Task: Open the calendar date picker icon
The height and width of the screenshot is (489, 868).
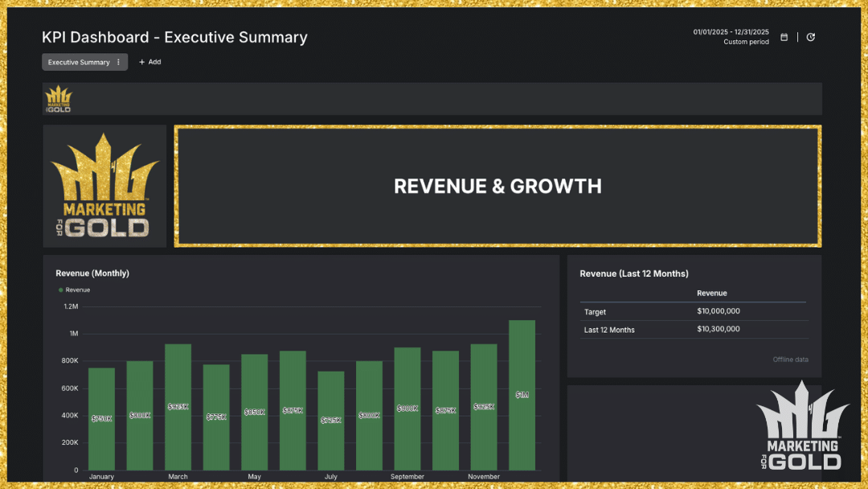Action: tap(784, 37)
